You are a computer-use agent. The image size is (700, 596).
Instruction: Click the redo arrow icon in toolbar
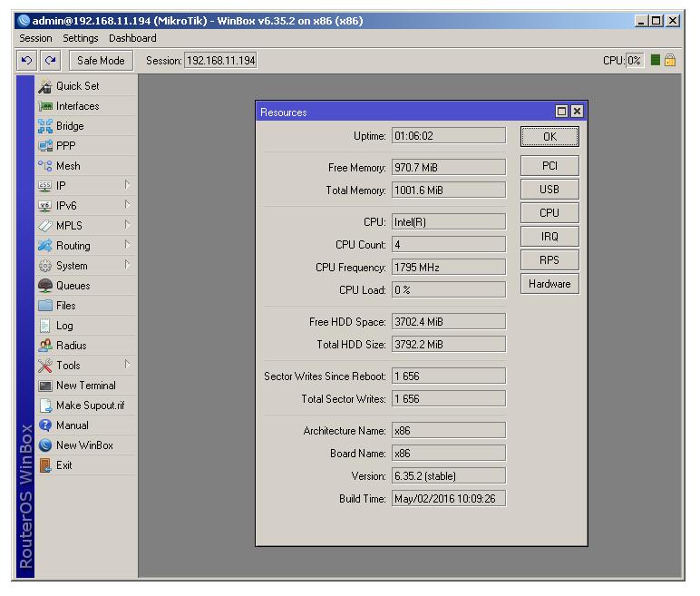pyautogui.click(x=51, y=61)
